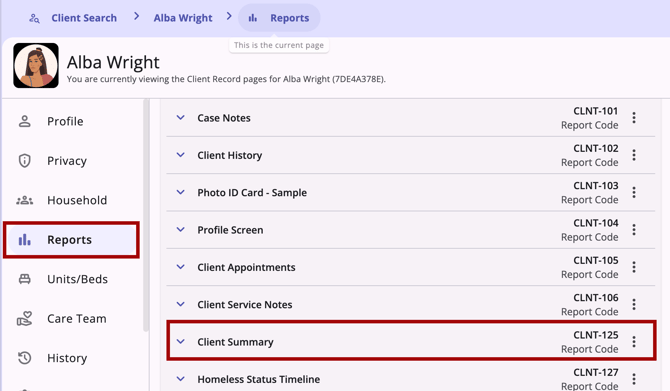Click the clock icon next to History
This screenshot has height=391, width=670.
pyautogui.click(x=25, y=358)
